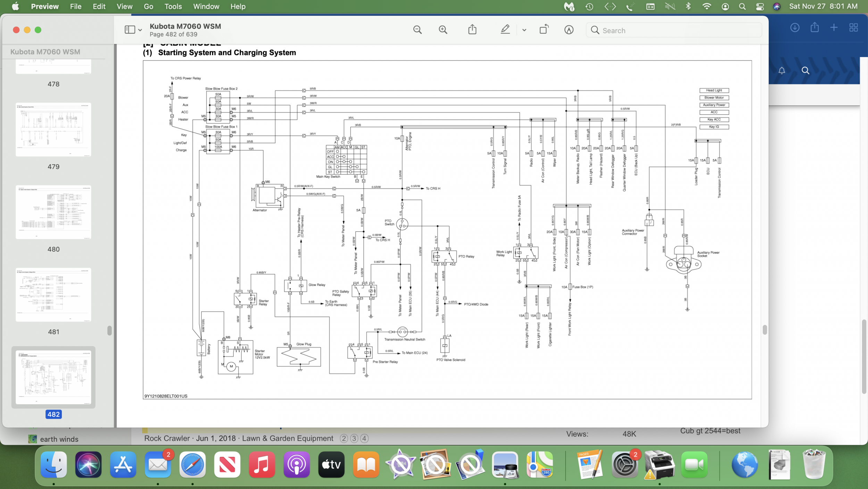Click the muted volume menu bar icon
The width and height of the screenshot is (868, 489).
(670, 6)
